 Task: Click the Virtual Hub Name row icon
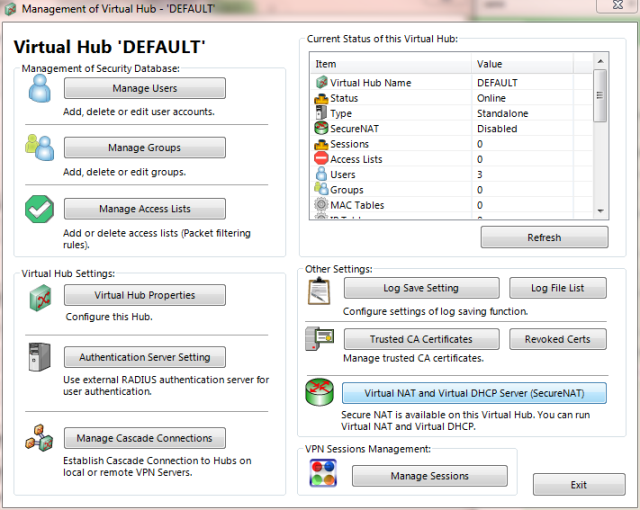(322, 82)
